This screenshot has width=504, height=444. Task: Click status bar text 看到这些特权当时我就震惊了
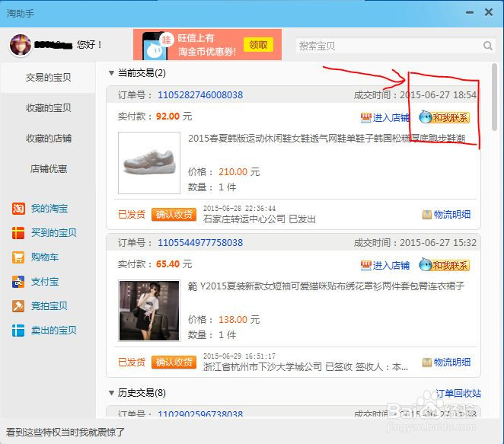click(x=65, y=432)
